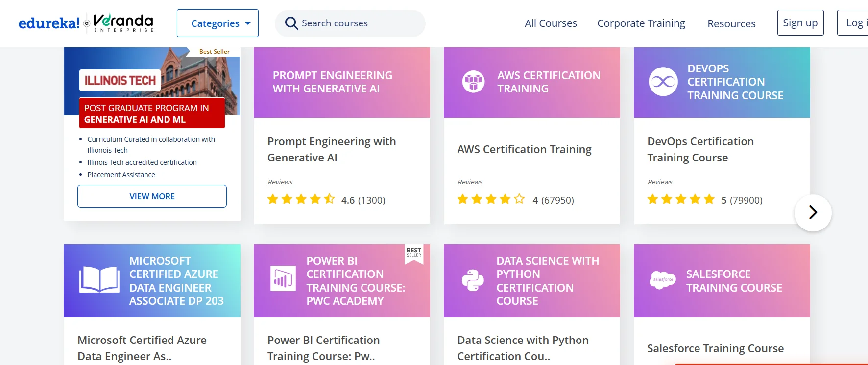Click the DevOps infinity icon
Viewport: 868px width, 365px height.
(x=663, y=82)
